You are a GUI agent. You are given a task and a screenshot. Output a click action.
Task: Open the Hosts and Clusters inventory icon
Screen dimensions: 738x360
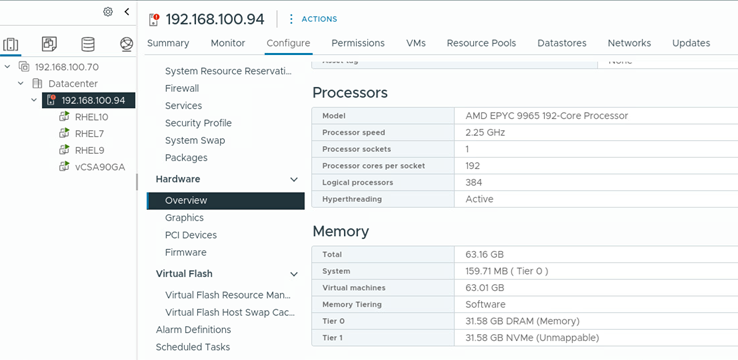click(10, 44)
